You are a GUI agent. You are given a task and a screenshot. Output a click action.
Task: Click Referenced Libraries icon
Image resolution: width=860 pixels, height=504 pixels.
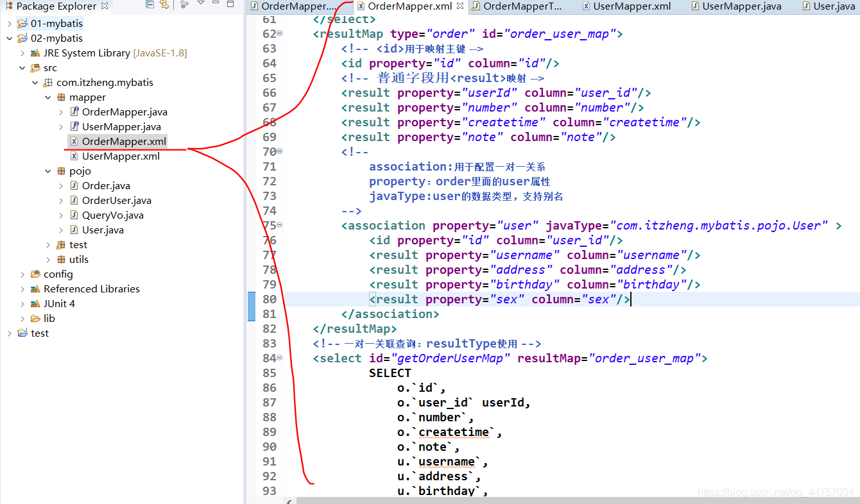click(x=35, y=289)
